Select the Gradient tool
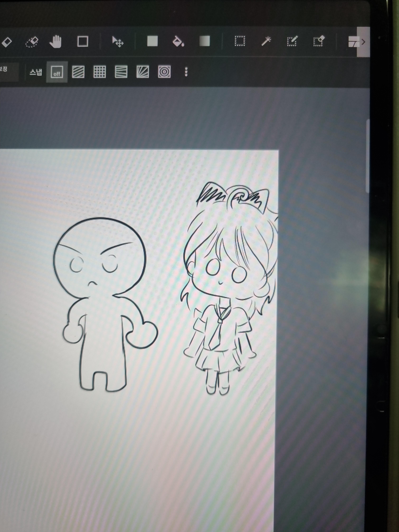The image size is (399, 532). (x=204, y=41)
